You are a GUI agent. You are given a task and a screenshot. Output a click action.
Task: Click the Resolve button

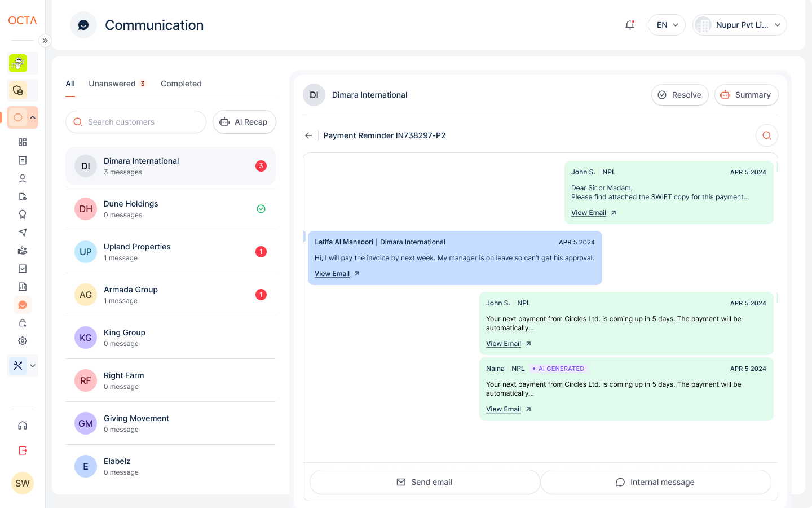[x=680, y=95]
